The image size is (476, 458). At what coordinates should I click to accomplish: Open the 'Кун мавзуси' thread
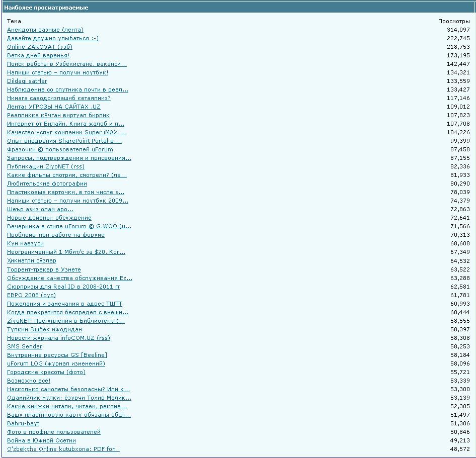pyautogui.click(x=25, y=243)
